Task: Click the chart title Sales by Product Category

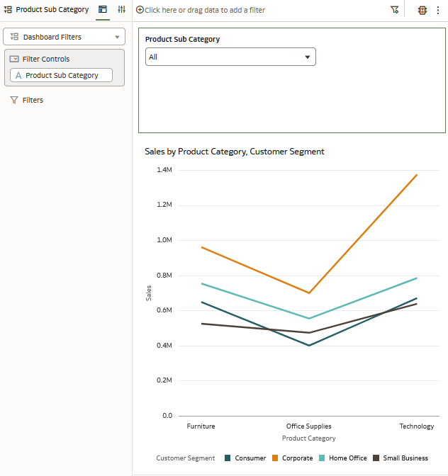Action: pos(235,152)
